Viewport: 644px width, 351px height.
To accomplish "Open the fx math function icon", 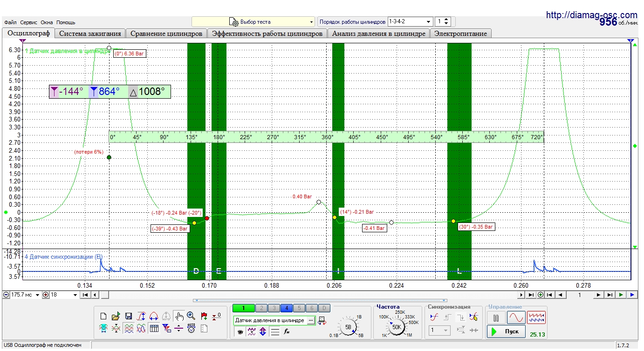I will (x=287, y=332).
